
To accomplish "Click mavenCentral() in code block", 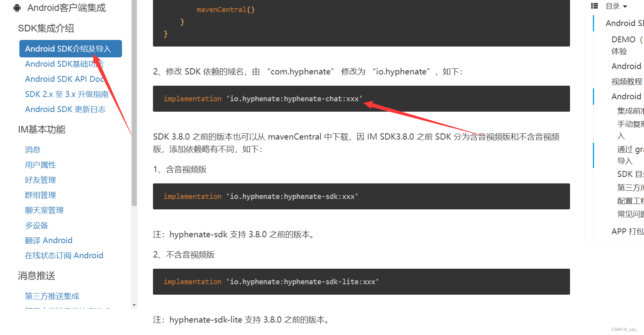I will pos(225,10).
